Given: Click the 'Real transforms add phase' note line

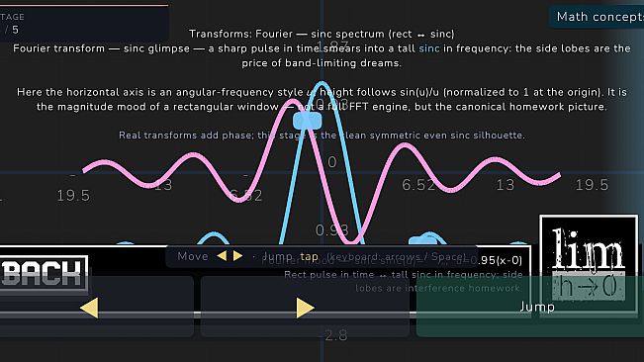Looking at the screenshot, I should (322, 136).
